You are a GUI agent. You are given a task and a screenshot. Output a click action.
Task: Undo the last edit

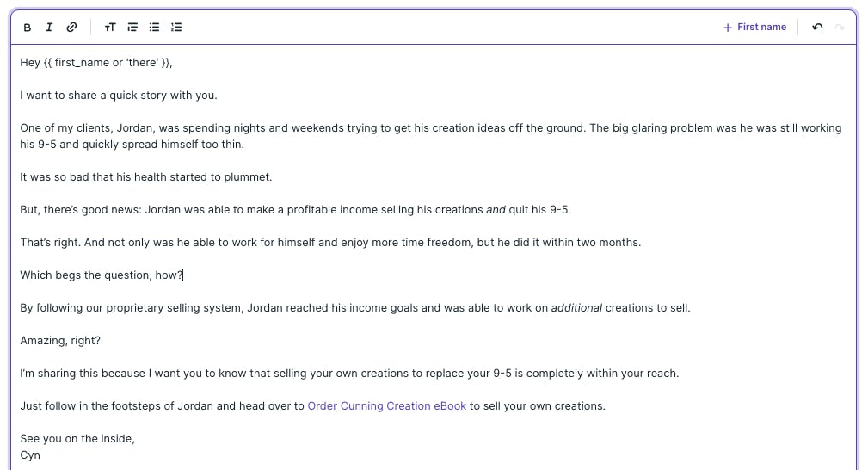coord(817,28)
